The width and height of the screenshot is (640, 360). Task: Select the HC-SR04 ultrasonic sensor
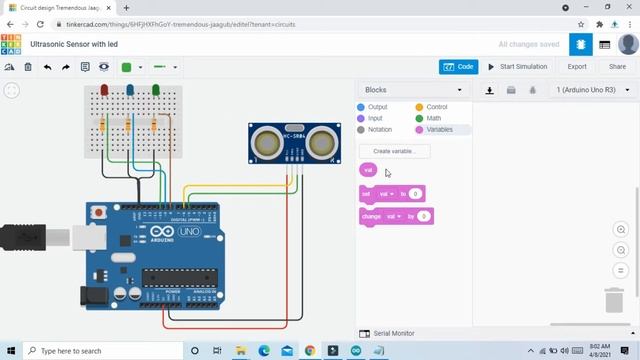click(295, 143)
